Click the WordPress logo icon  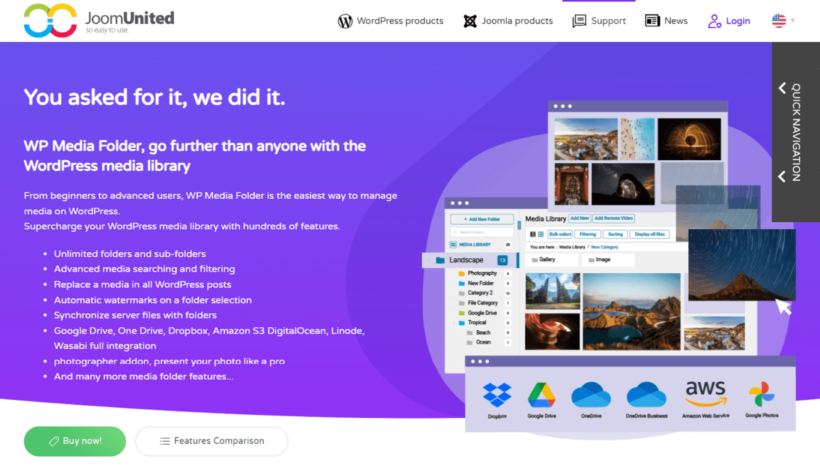click(x=345, y=21)
